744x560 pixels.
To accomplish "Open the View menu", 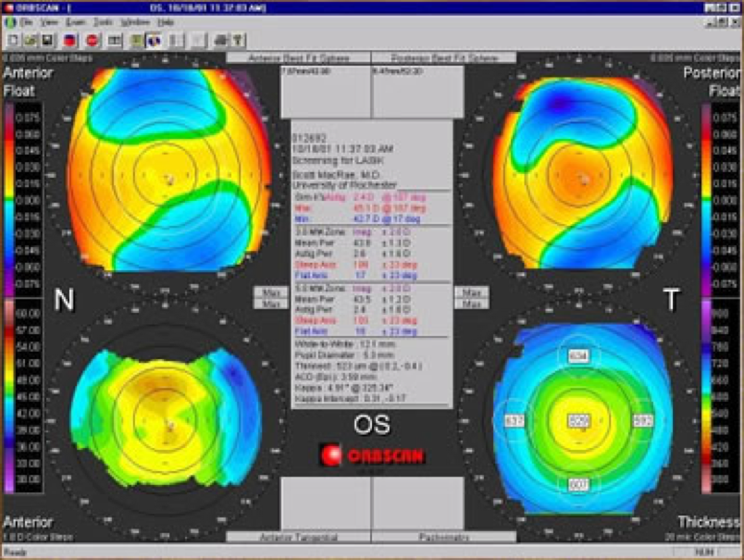I will [x=48, y=22].
